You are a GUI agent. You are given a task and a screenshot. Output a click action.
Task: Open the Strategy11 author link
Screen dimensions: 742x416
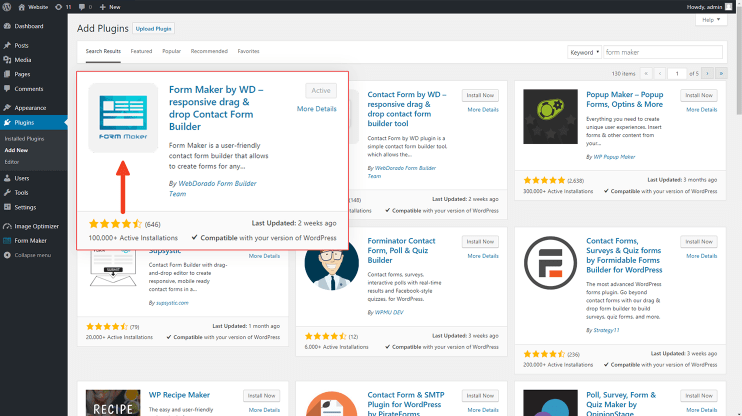point(606,330)
